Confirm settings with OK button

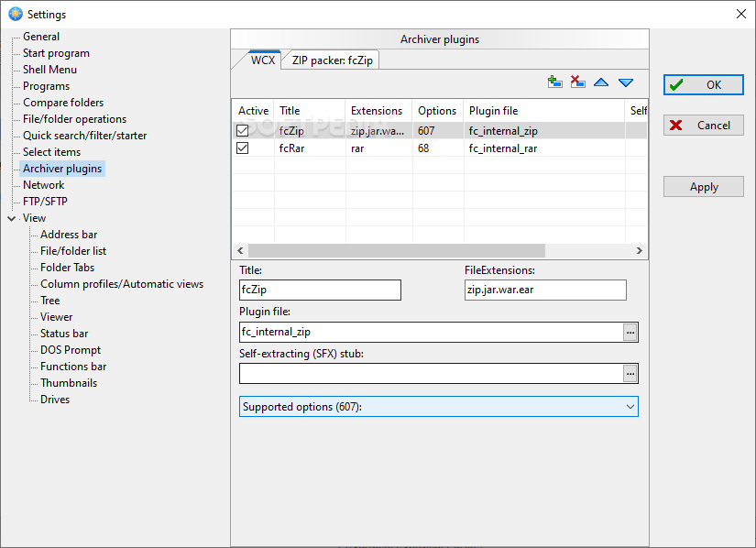pyautogui.click(x=704, y=85)
